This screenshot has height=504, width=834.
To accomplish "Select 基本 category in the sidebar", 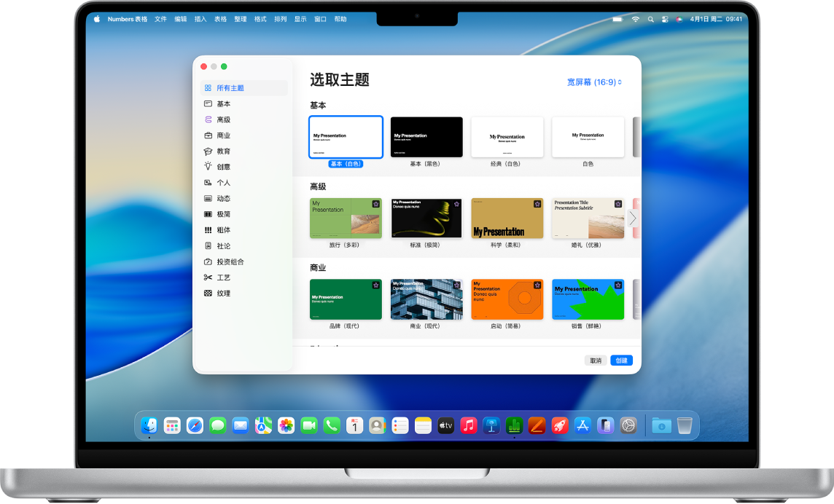I will [223, 103].
